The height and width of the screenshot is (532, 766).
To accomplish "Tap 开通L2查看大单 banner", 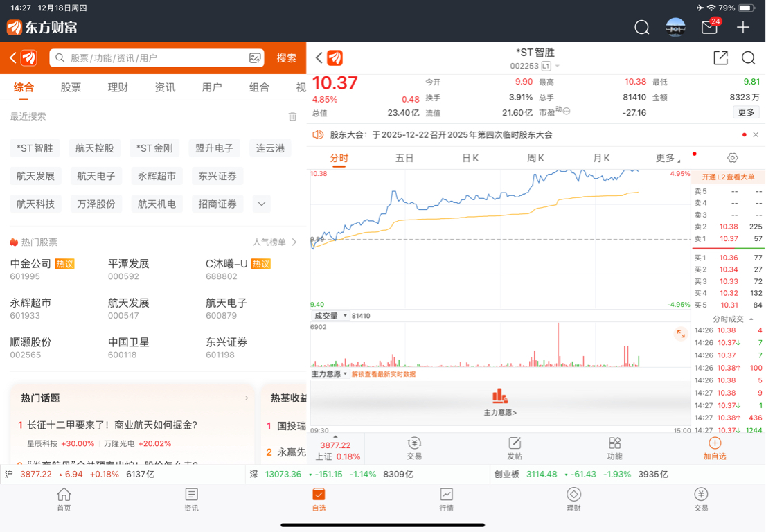I will pos(728,177).
